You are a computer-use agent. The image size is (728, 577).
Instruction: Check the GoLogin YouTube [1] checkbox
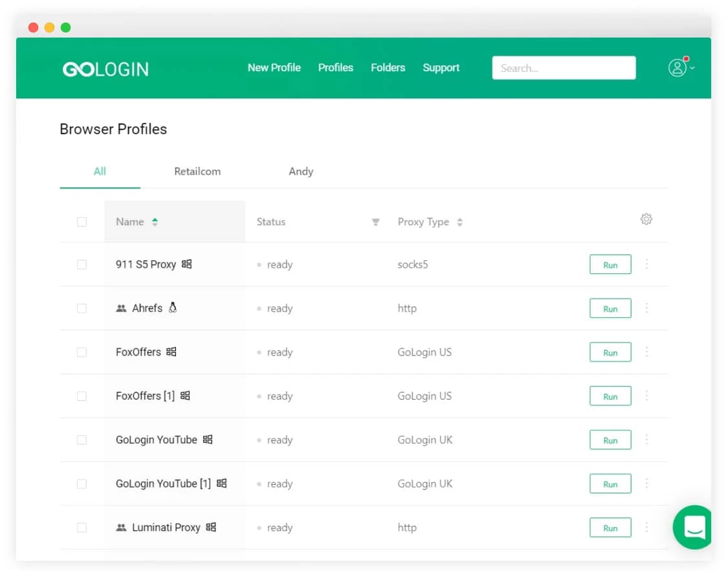click(x=82, y=484)
